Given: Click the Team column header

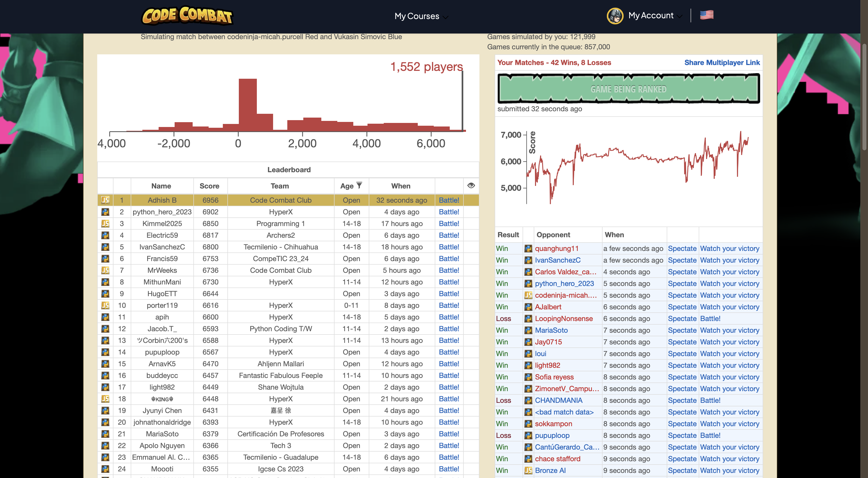Looking at the screenshot, I should pos(280,186).
